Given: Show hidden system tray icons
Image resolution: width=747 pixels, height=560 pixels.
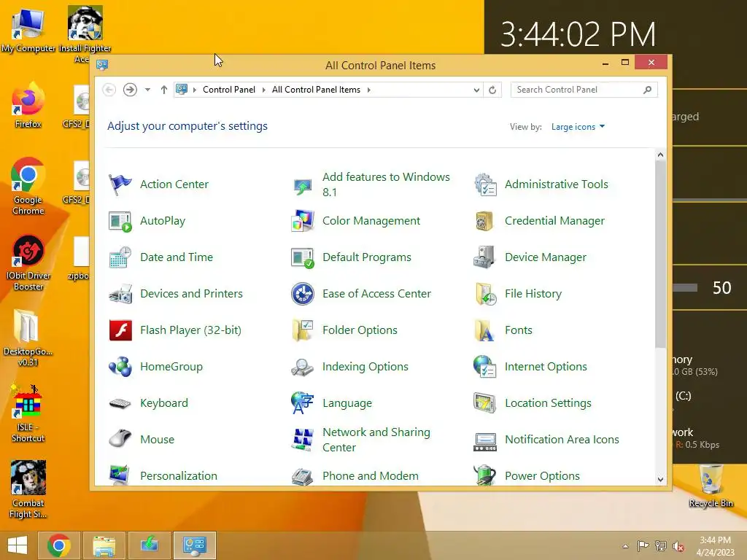Looking at the screenshot, I should click(x=625, y=545).
